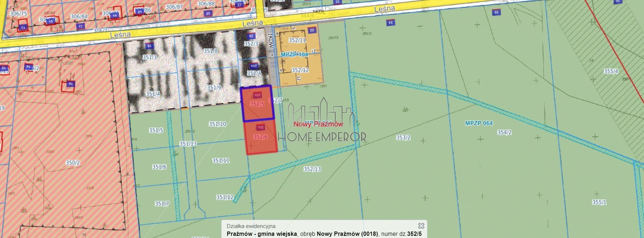The width and height of the screenshot is (644, 238).
Task: Click house number marker 20a
Action: point(254,66)
